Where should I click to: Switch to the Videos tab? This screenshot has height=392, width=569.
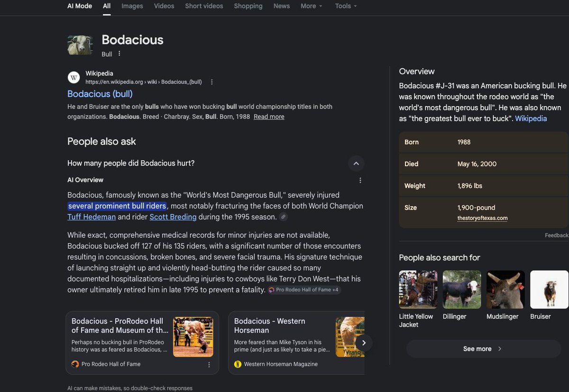click(164, 6)
